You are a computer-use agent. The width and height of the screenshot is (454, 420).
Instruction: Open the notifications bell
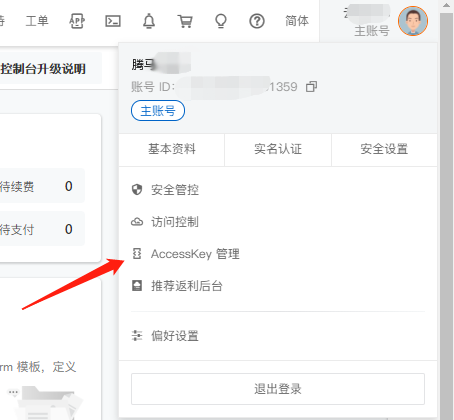(149, 21)
